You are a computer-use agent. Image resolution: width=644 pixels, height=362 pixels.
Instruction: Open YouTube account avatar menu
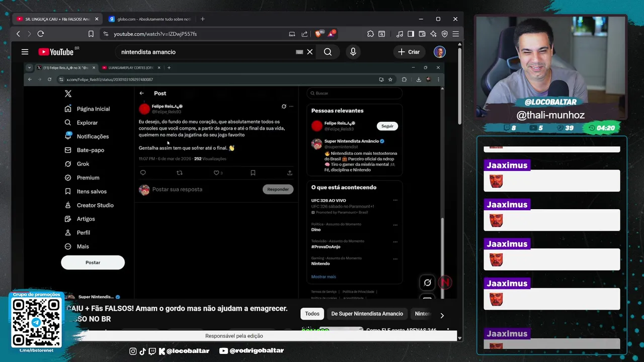pos(440,52)
